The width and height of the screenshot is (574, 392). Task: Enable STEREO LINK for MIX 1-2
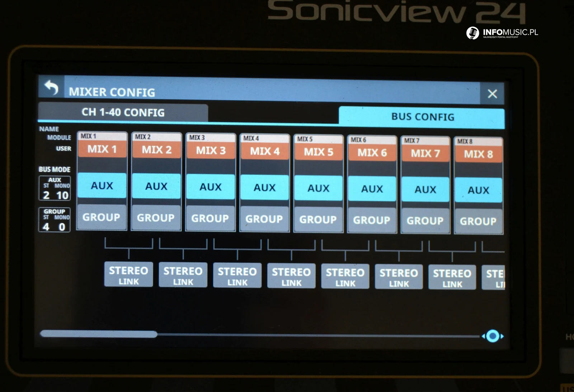coord(128,274)
